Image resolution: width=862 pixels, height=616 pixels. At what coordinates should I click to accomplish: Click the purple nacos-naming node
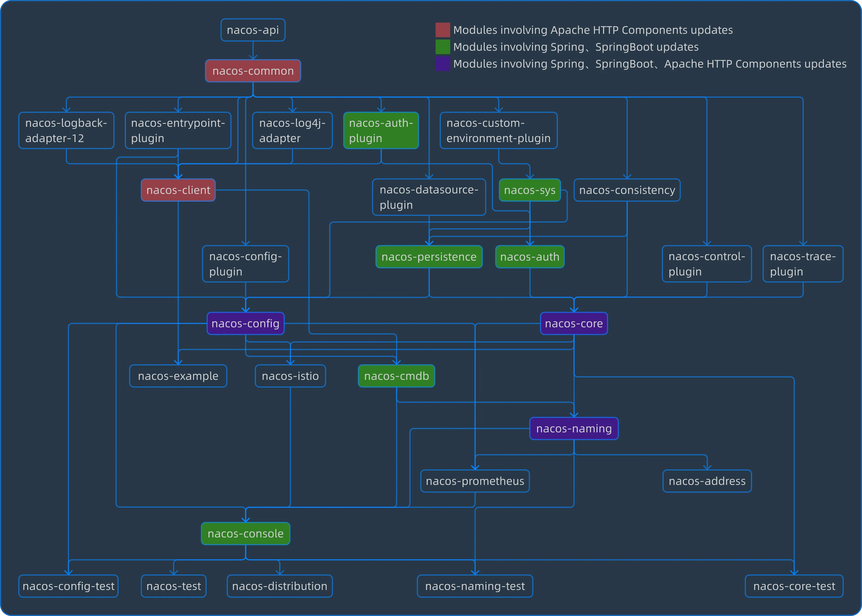574,429
